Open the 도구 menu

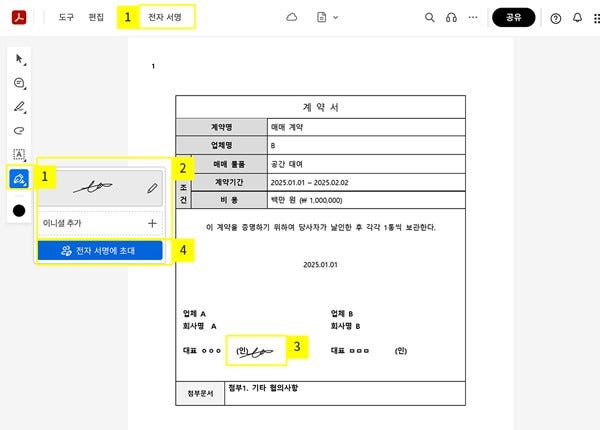click(x=66, y=17)
